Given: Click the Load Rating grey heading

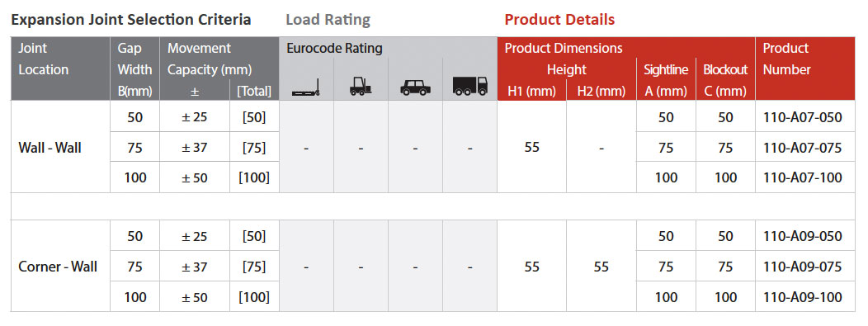Looking at the screenshot, I should [328, 21].
